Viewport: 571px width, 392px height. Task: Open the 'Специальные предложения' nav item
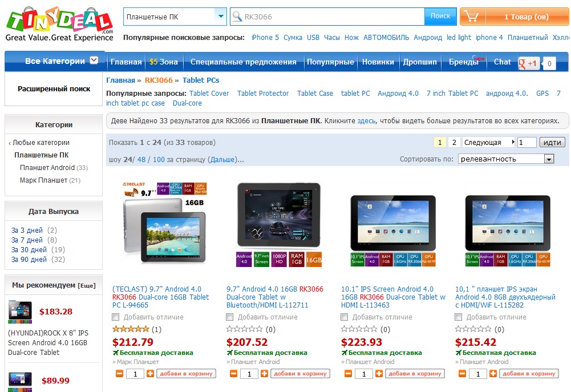pos(243,62)
